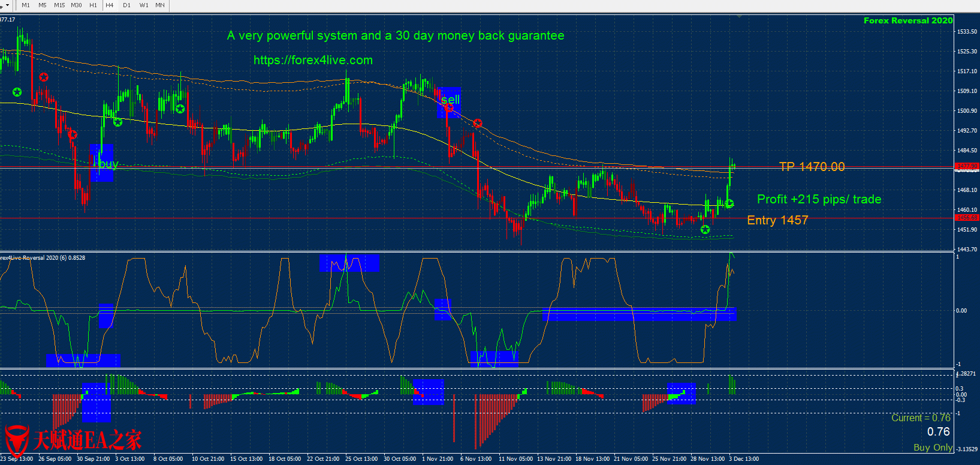Click the red star marker beside the sell label
980x465 pixels.
tap(449, 108)
